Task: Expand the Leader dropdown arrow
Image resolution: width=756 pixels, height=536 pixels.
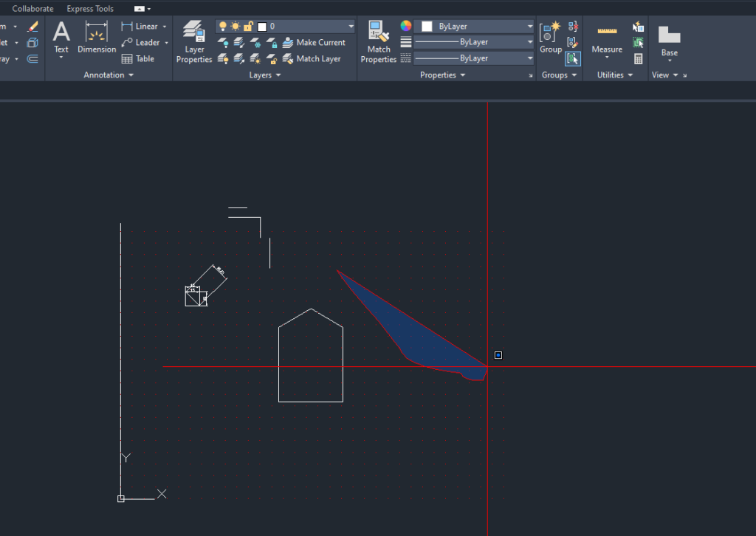Action: [x=166, y=42]
